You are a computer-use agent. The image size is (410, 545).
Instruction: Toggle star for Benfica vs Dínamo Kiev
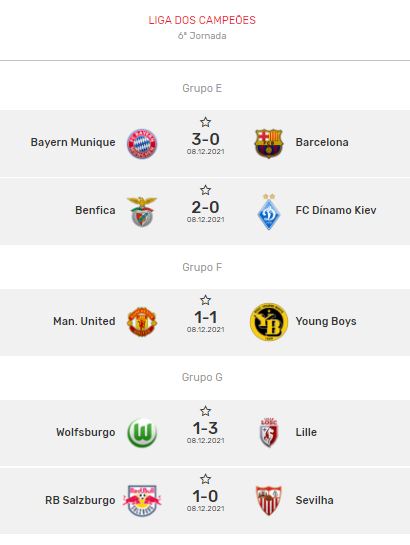(x=205, y=190)
